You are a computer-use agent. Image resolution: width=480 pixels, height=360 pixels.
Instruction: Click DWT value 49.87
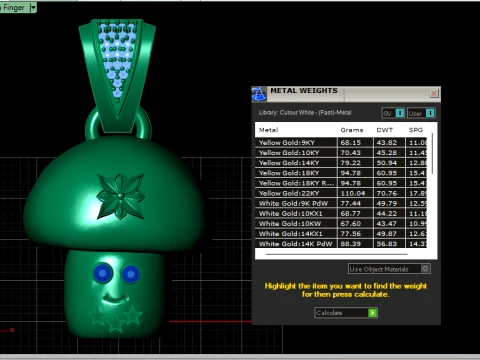[x=386, y=233]
